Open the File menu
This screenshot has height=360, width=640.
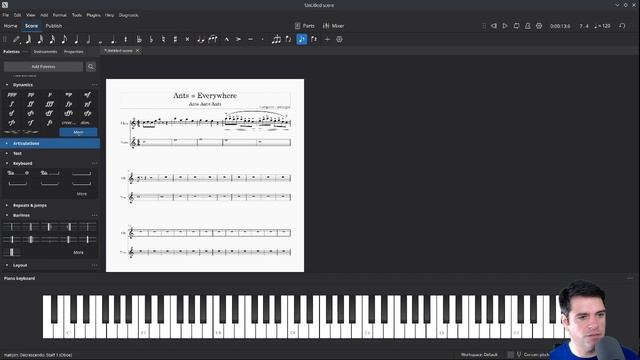point(6,15)
